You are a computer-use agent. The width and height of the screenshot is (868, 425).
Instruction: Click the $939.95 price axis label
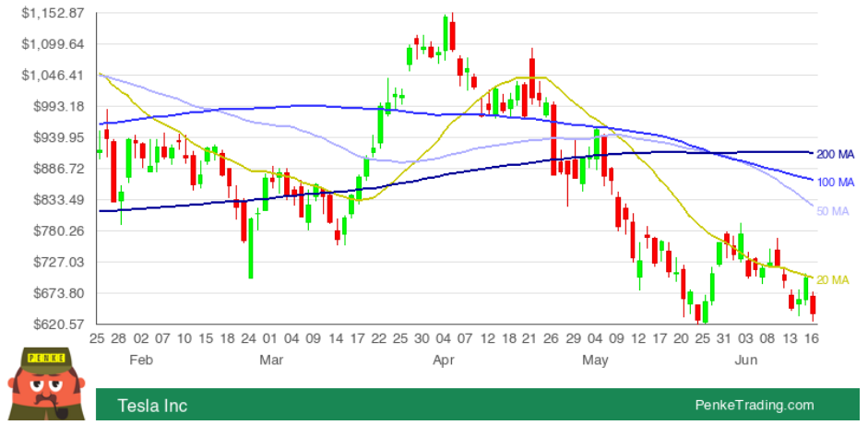coord(57,137)
